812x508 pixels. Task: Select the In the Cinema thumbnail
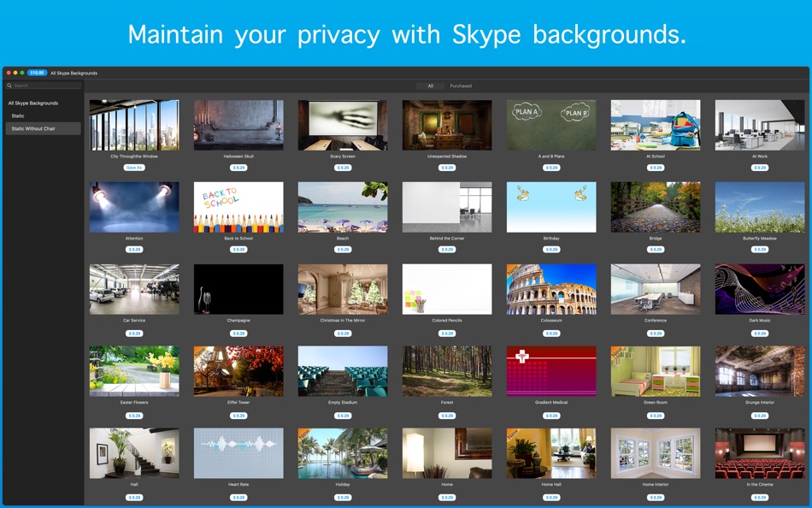pyautogui.click(x=760, y=453)
